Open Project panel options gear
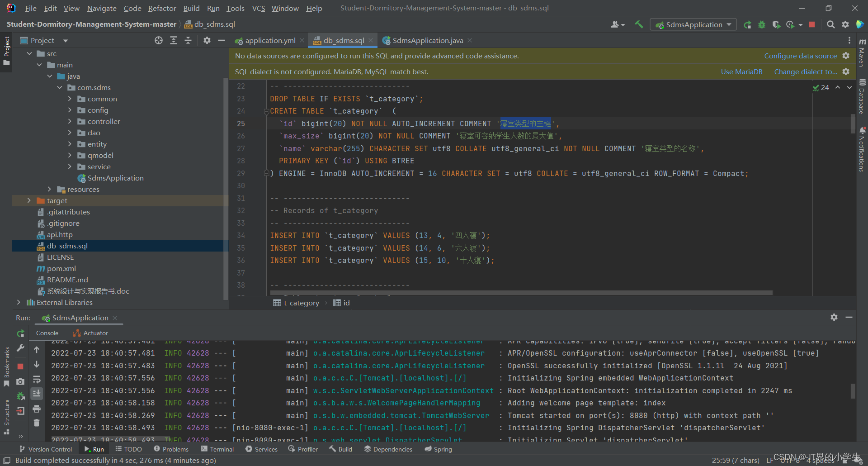 207,40
